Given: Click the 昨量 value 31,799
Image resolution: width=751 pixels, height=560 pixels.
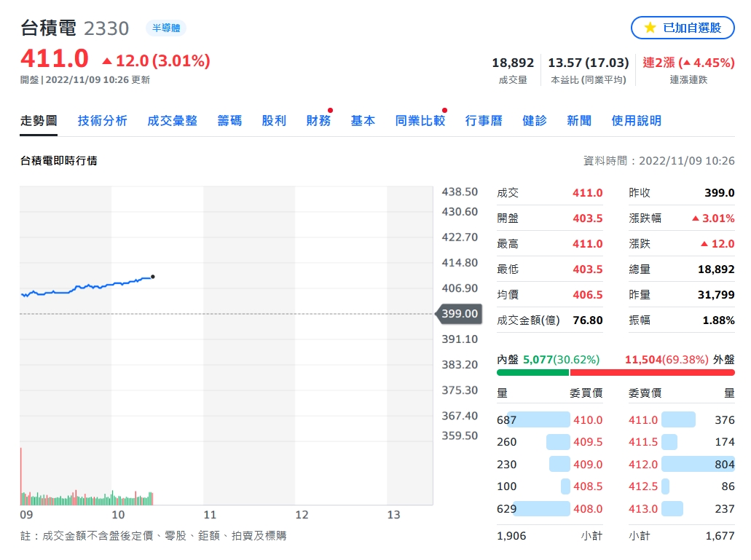Looking at the screenshot, I should [716, 295].
